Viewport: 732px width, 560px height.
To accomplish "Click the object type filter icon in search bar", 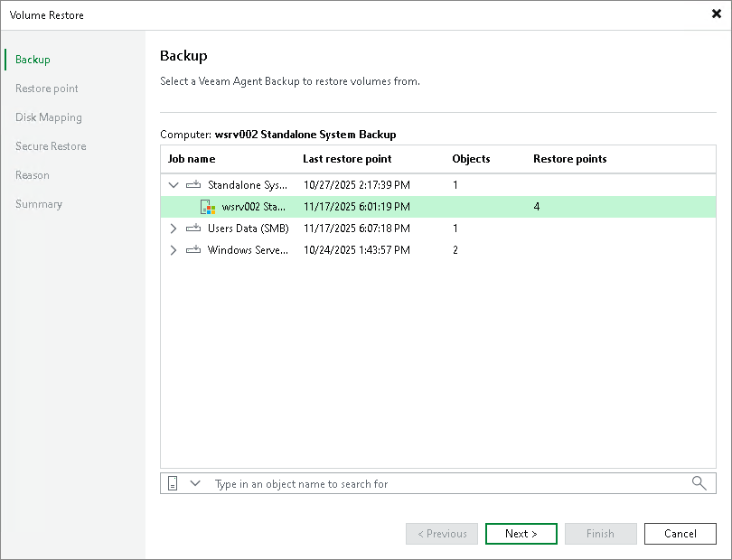I will click(174, 482).
